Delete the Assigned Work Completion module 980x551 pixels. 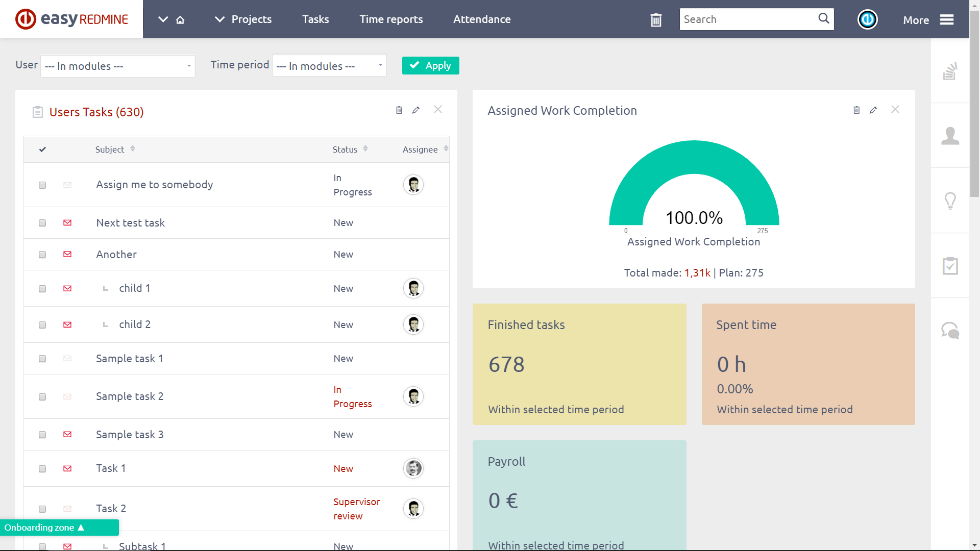(856, 110)
